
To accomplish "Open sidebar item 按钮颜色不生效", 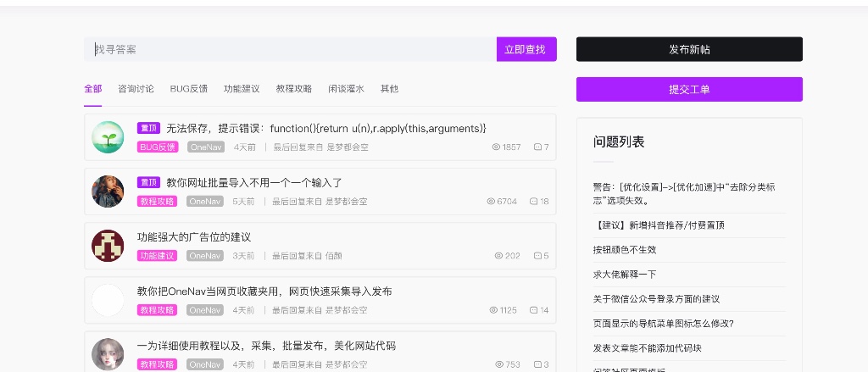I will coord(625,250).
